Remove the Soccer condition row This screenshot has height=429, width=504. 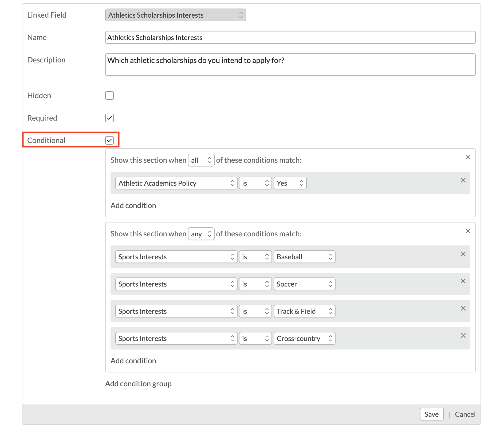463,281
